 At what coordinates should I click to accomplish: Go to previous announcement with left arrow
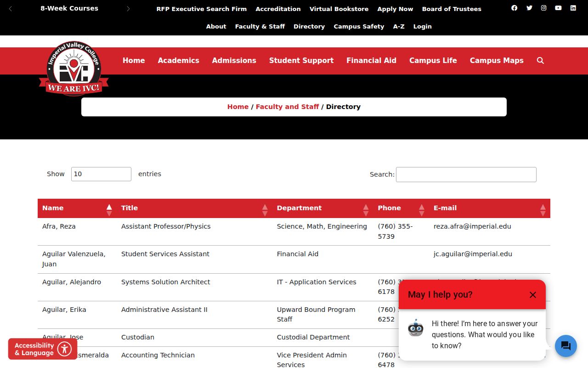11,9
